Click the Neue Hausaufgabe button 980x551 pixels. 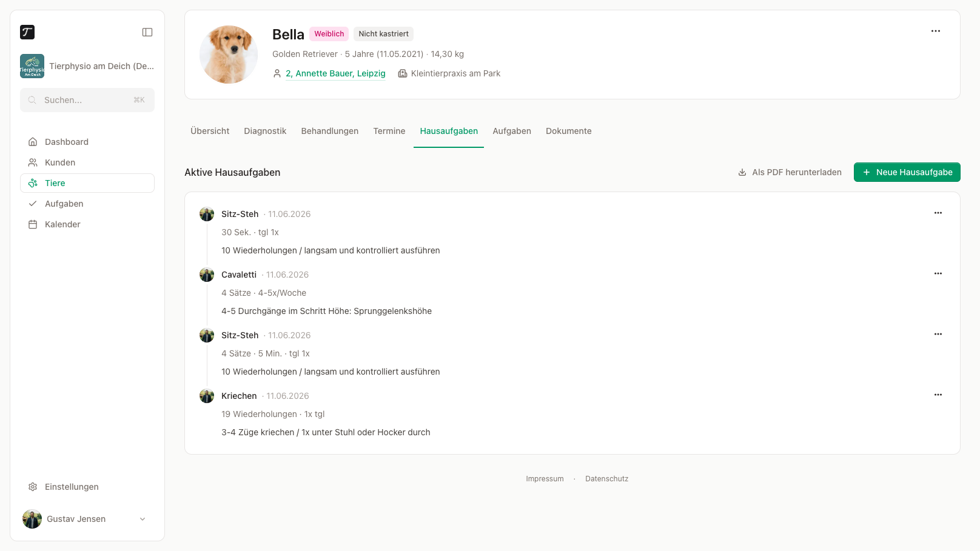(907, 172)
